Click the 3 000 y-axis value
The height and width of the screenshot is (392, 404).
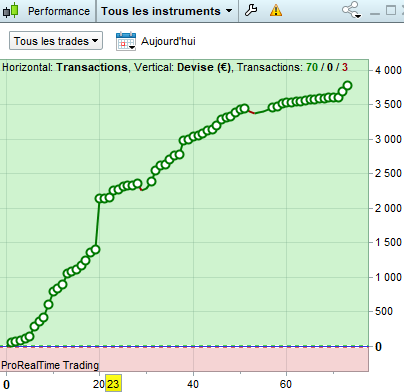(x=388, y=139)
